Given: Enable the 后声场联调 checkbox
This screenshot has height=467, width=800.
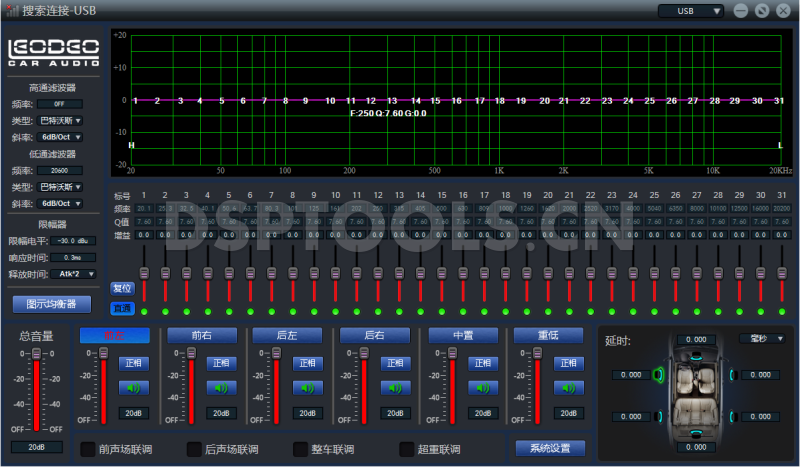Looking at the screenshot, I should coord(194,449).
